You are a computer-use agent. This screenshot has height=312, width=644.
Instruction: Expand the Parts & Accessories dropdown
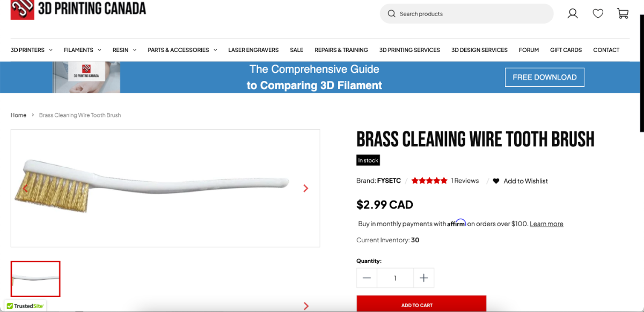(182, 50)
